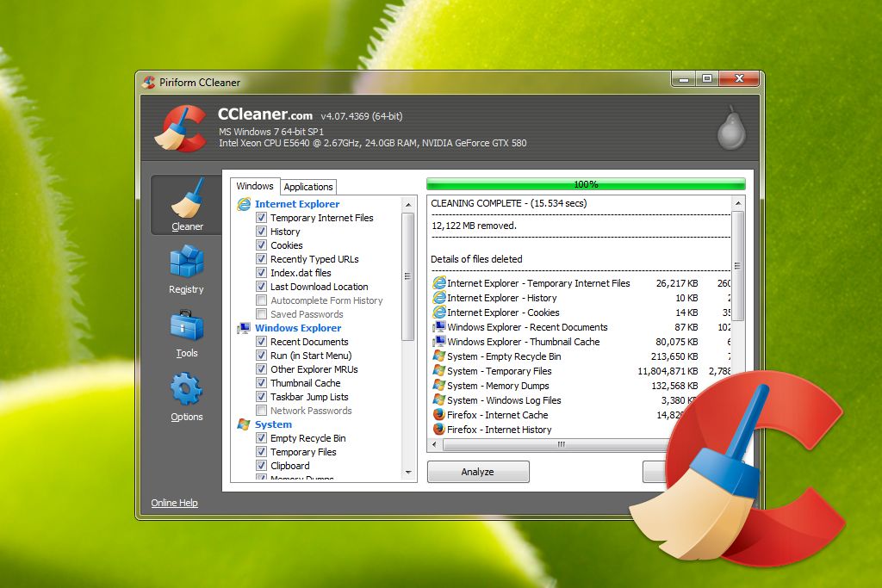Open the Options gear icon
Viewport: 882px width, 588px height.
[186, 389]
